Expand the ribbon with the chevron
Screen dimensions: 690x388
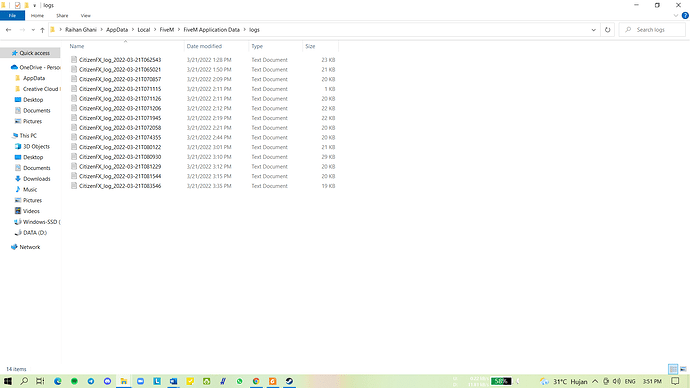tap(675, 15)
